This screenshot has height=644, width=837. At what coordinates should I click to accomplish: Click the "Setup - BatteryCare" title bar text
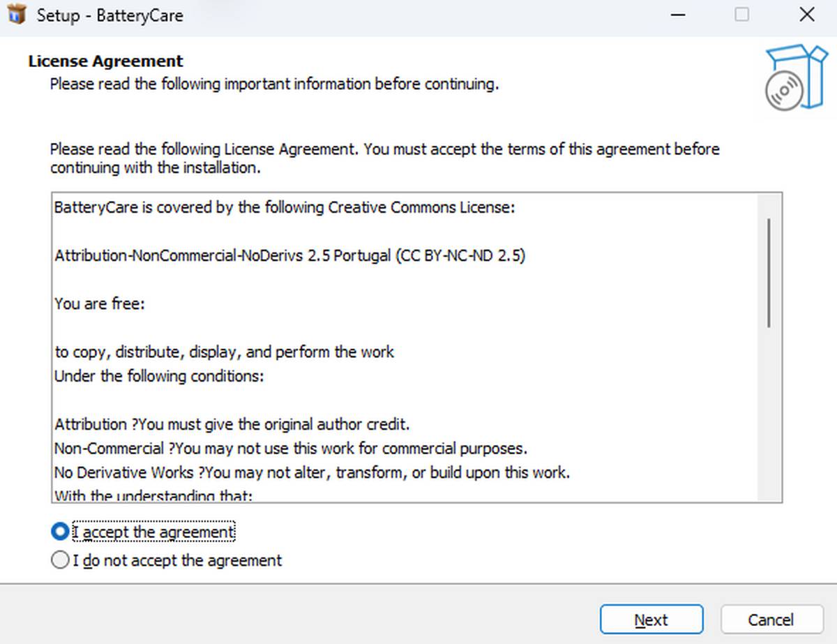[x=110, y=15]
